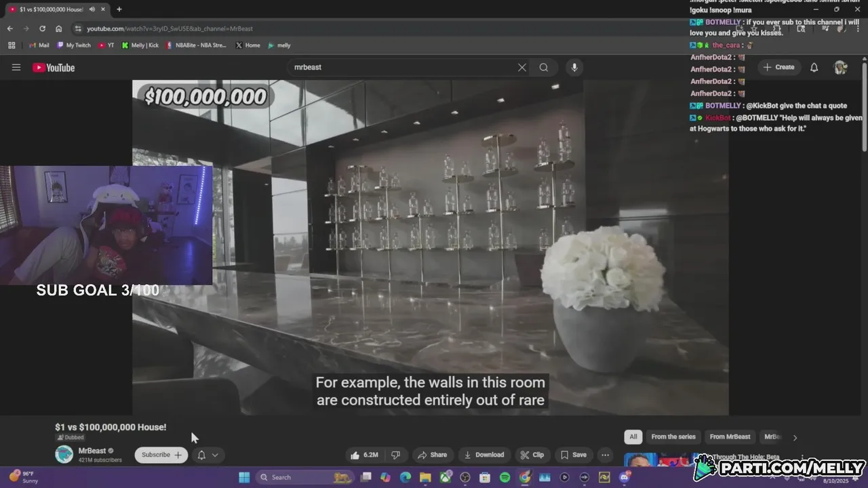Start voice search with the microphone
The image size is (868, 488).
point(574,67)
